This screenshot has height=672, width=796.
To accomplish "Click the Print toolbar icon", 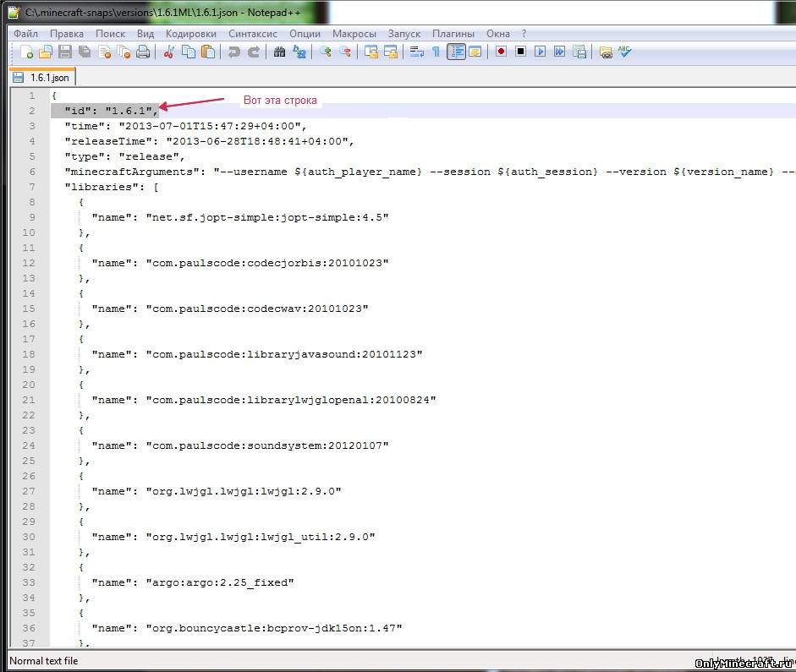I will pyautogui.click(x=143, y=52).
